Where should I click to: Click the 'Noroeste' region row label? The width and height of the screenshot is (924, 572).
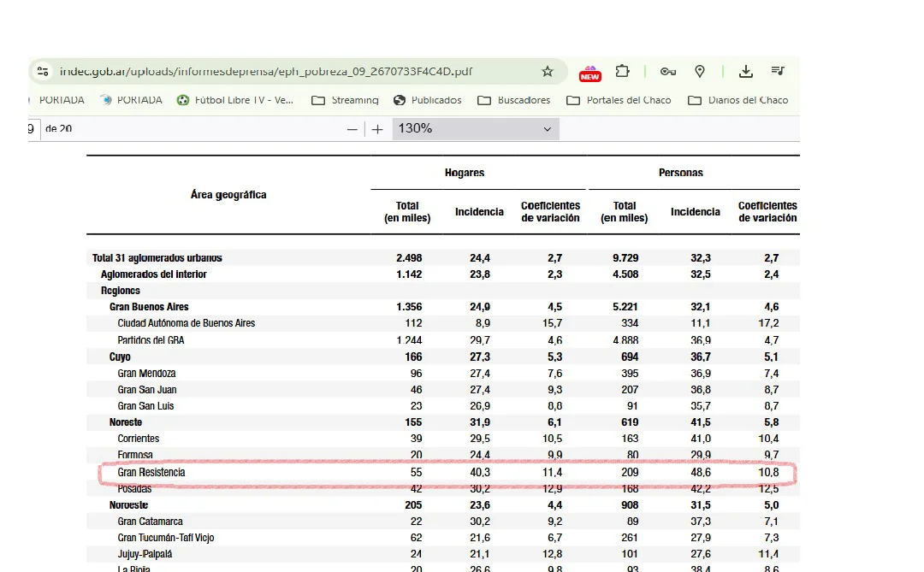pos(128,505)
